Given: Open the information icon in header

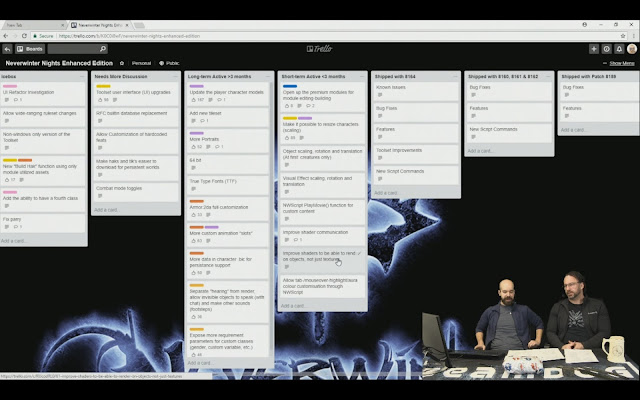Looking at the screenshot, I should tap(607, 49).
